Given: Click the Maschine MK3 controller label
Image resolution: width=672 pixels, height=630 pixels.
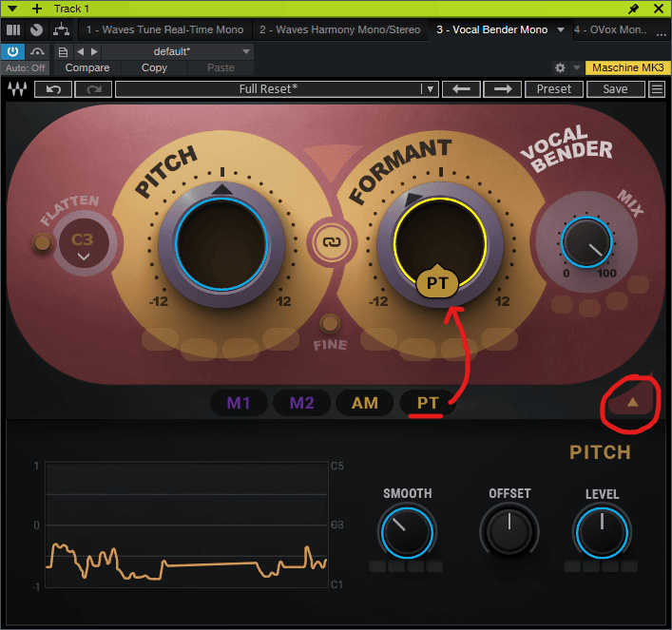Looking at the screenshot, I should pyautogui.click(x=628, y=67).
